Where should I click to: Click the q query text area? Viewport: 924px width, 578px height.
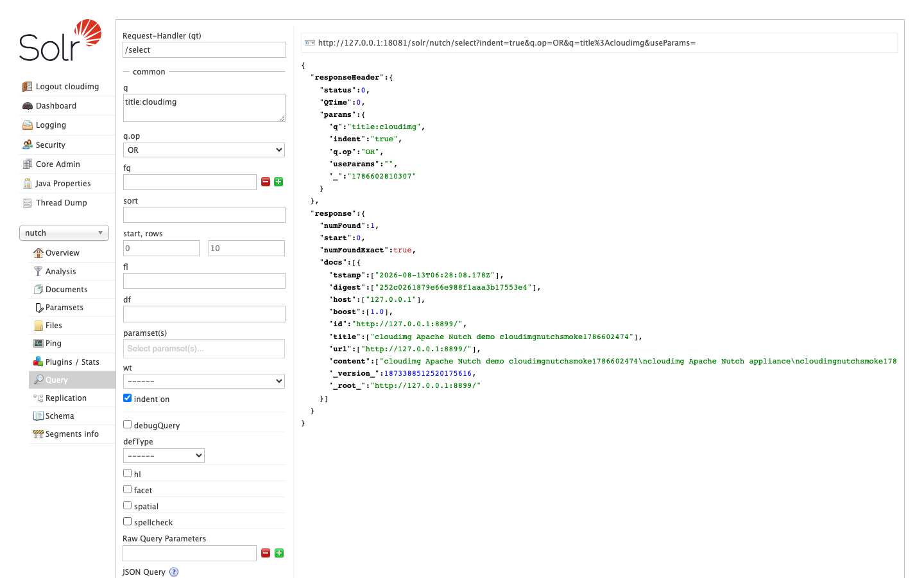pos(204,108)
